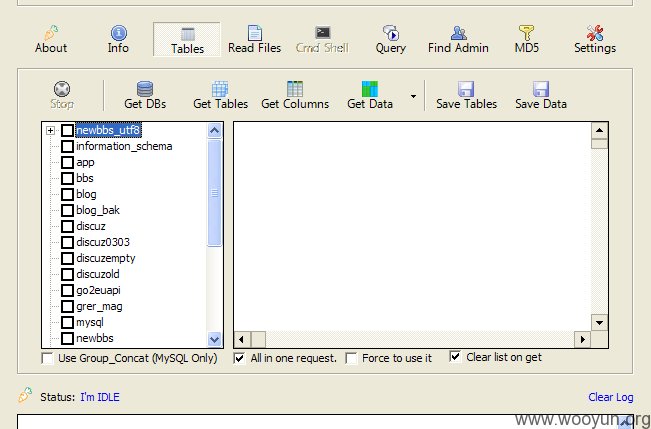
Task: Check the app database checkbox
Action: point(67,162)
